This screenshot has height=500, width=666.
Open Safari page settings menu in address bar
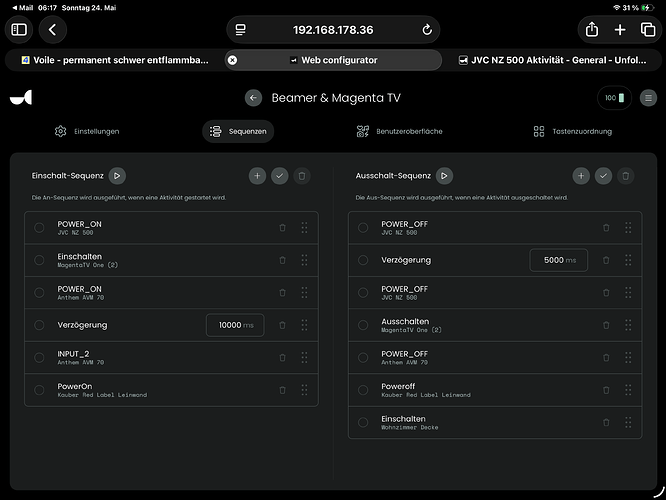click(241, 30)
